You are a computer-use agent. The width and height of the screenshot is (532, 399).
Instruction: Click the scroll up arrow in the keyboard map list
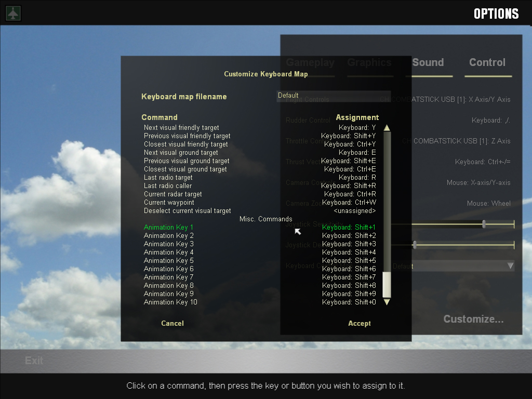pos(387,128)
